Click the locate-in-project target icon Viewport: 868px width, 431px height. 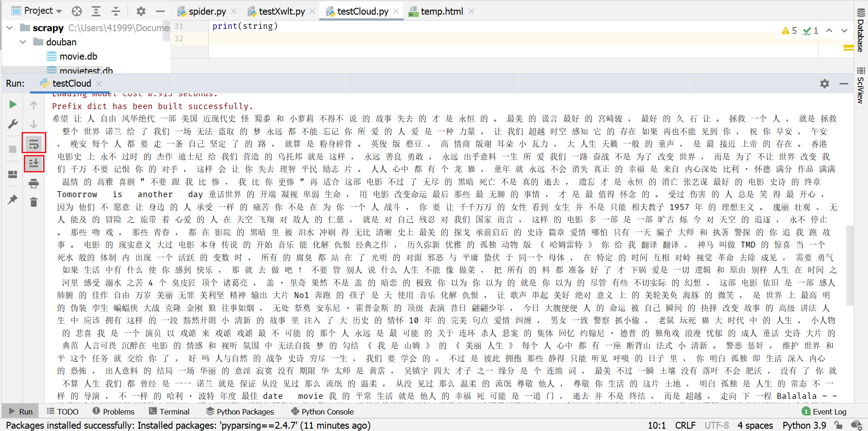tap(77, 11)
